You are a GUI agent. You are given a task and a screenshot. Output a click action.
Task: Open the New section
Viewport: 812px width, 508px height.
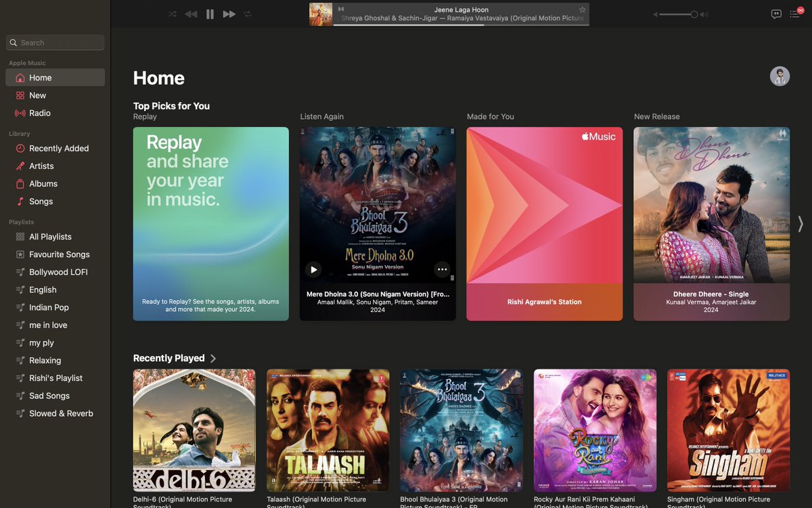[55, 95]
